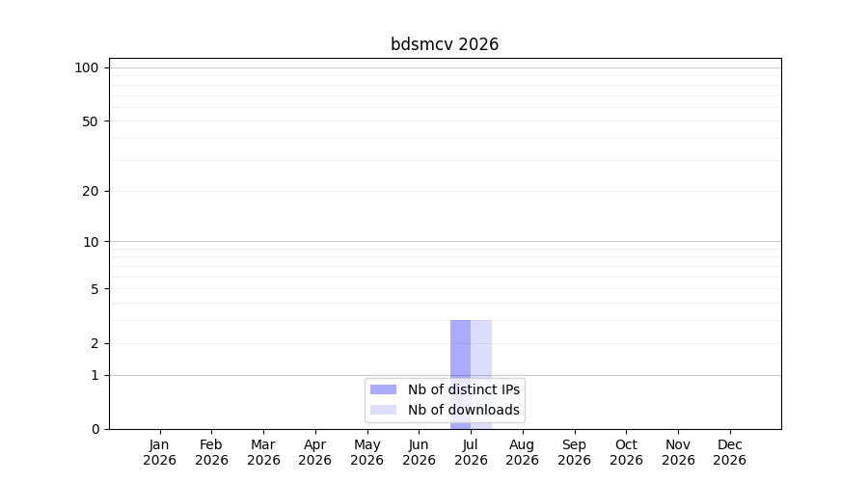
Task: Select the Nb of distinct IPs legend label
Action: [x=464, y=389]
